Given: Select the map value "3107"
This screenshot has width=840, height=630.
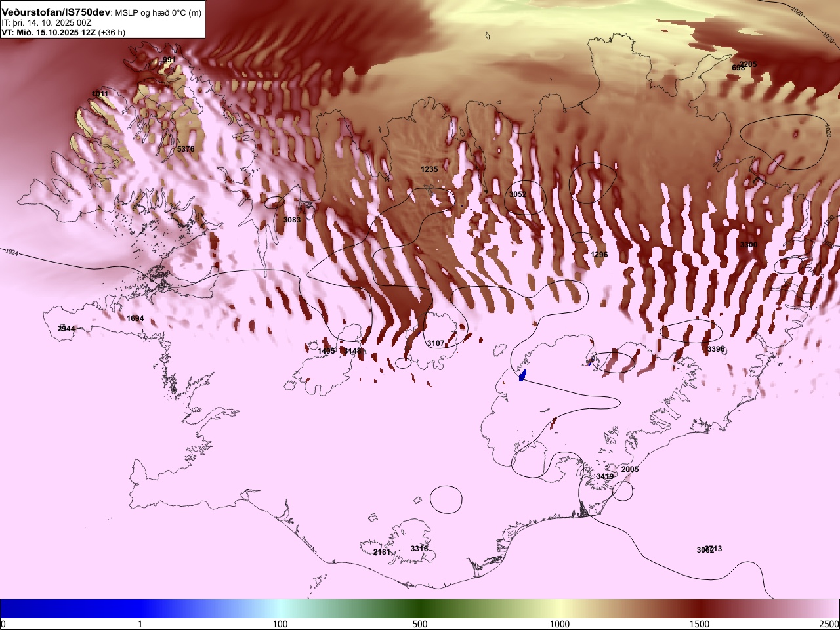Looking at the screenshot, I should pyautogui.click(x=436, y=343).
